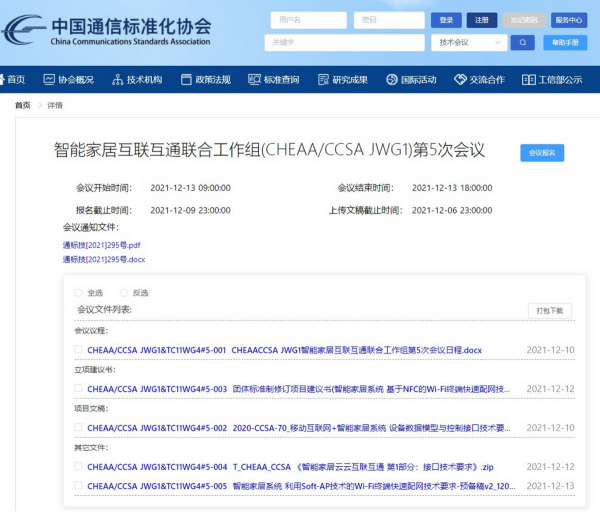This screenshot has width=600, height=520.
Task: Click the 用户名 input field
Action: [309, 20]
